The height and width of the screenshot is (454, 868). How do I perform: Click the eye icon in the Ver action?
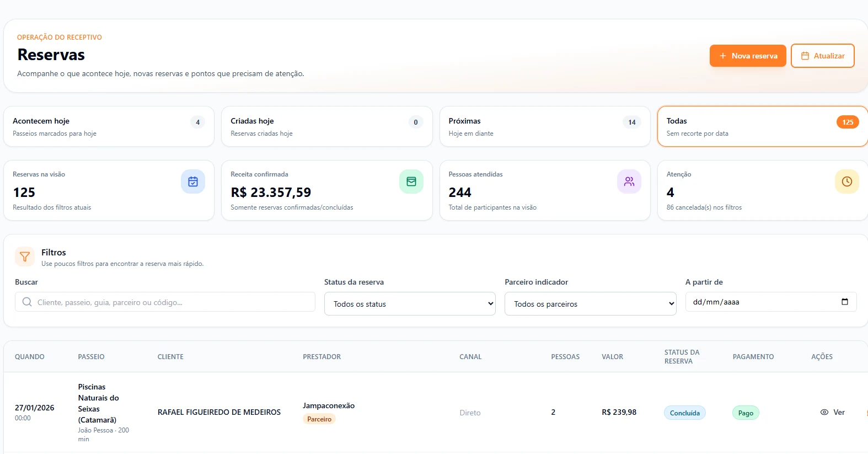[x=824, y=412]
